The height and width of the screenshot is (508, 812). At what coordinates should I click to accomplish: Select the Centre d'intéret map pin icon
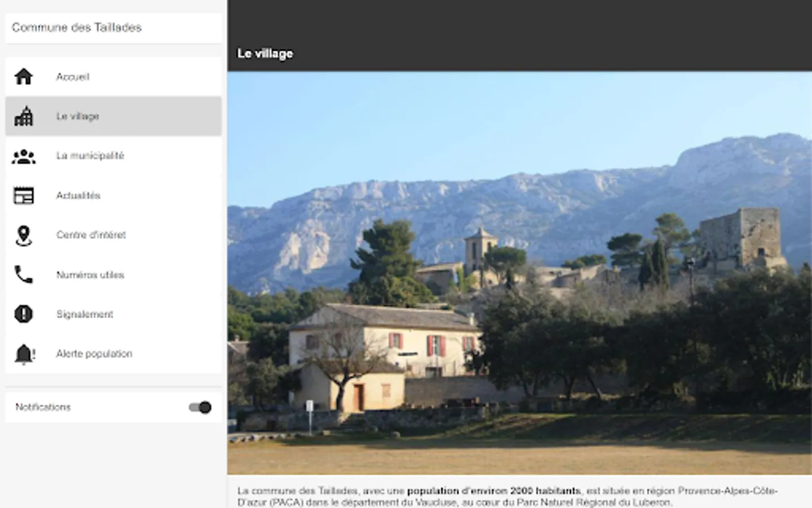[24, 236]
